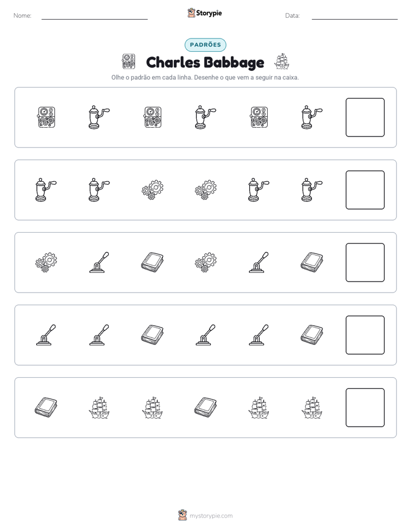Click the first machine icon in row one
Image resolution: width=411 pixels, height=532 pixels.
click(46, 117)
